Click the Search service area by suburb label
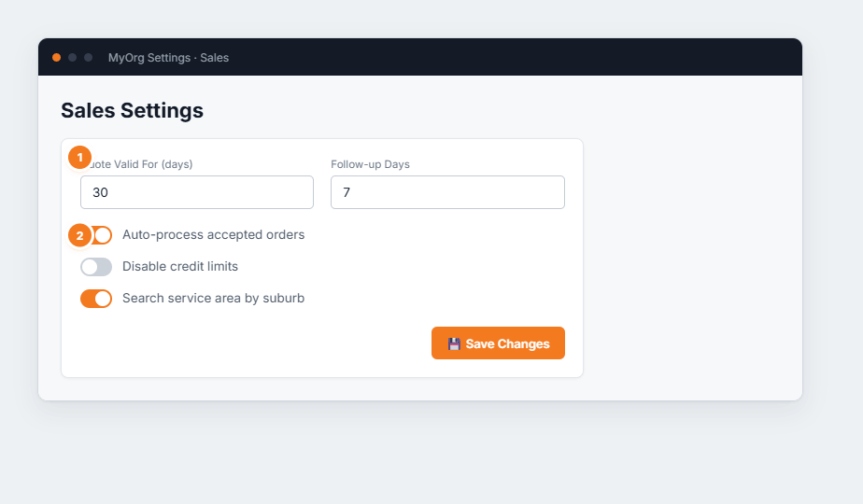 coord(214,299)
